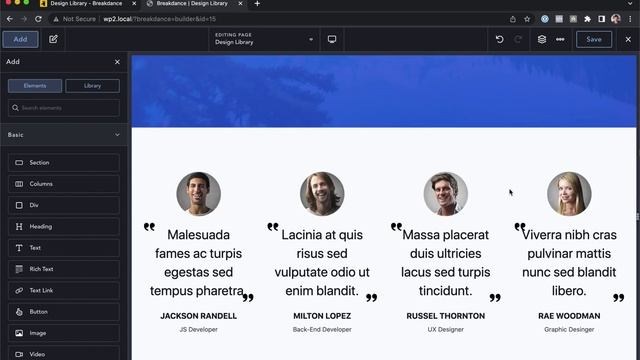Click the browser address bar URL

(160, 19)
